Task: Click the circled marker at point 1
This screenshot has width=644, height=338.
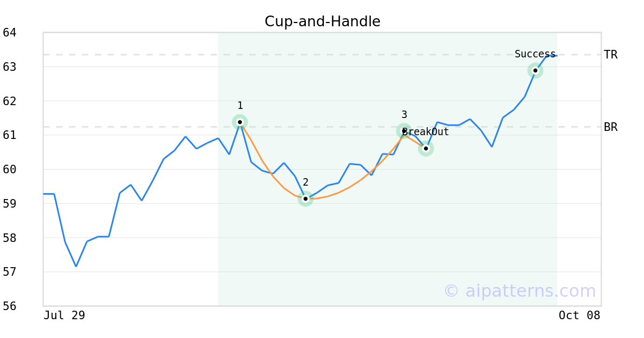Action: pos(240,122)
